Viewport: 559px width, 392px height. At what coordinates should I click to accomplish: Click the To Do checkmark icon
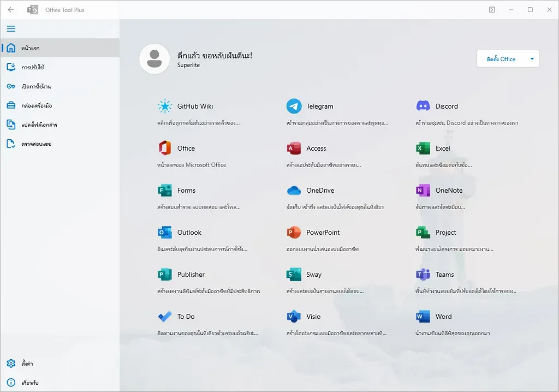[x=165, y=316]
